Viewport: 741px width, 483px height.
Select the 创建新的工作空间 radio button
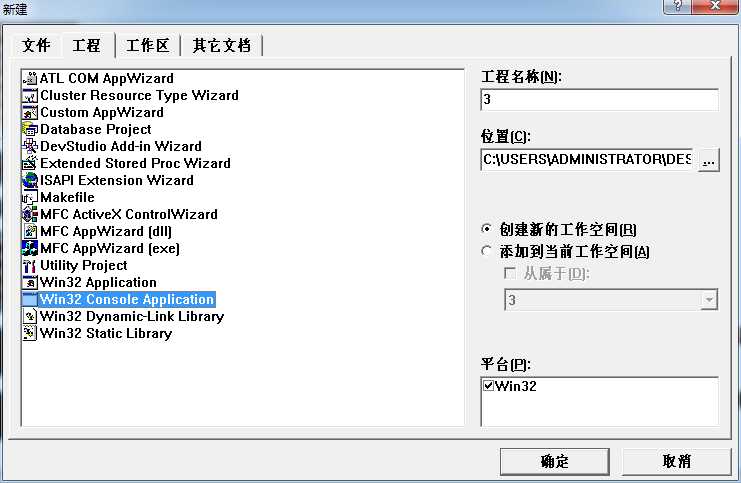pyautogui.click(x=486, y=229)
